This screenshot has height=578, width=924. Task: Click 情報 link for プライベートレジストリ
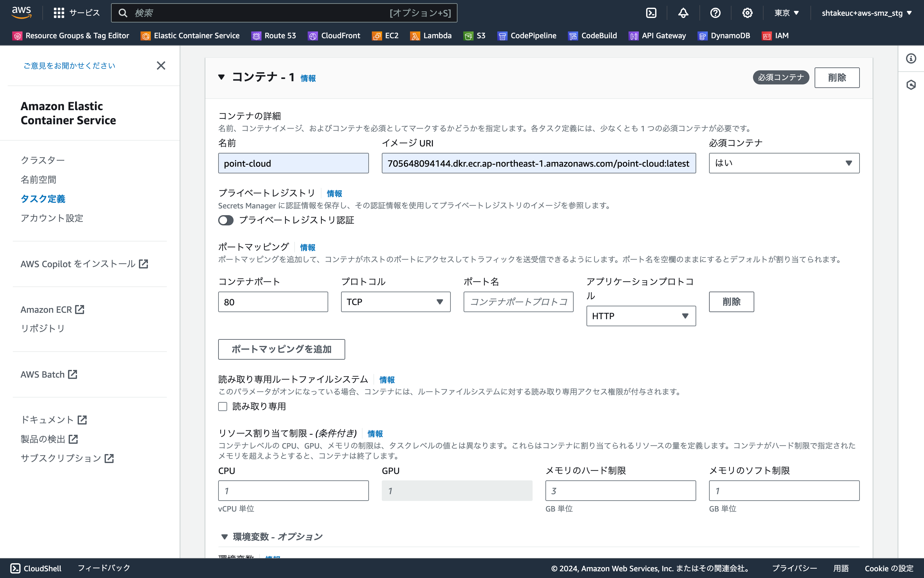click(x=334, y=193)
